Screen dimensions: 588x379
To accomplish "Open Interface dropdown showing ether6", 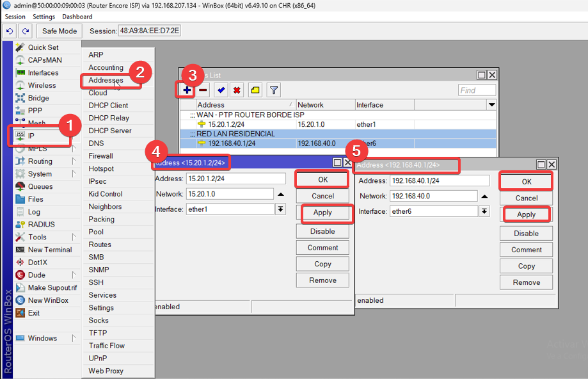I will coord(484,211).
